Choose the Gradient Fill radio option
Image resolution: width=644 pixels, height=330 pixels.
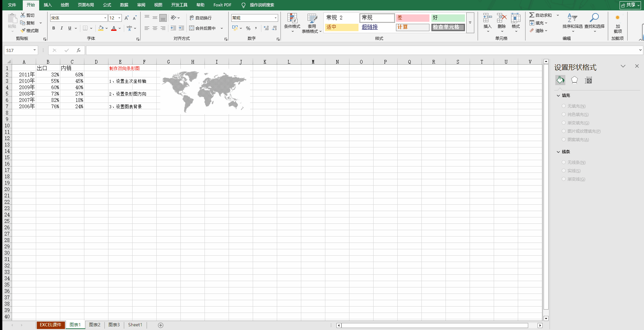tap(564, 123)
